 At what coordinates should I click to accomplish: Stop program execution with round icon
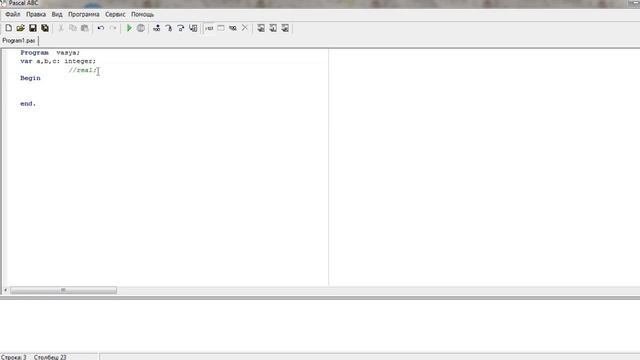point(141,28)
